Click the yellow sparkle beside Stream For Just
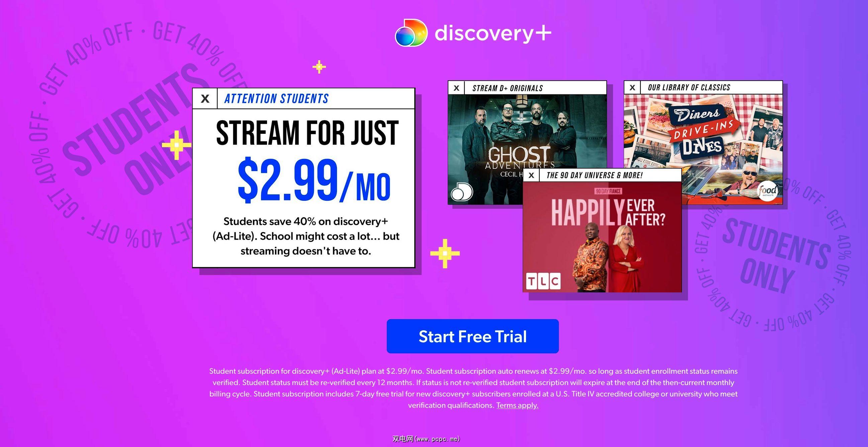This screenshot has height=447, width=868. pos(177,145)
